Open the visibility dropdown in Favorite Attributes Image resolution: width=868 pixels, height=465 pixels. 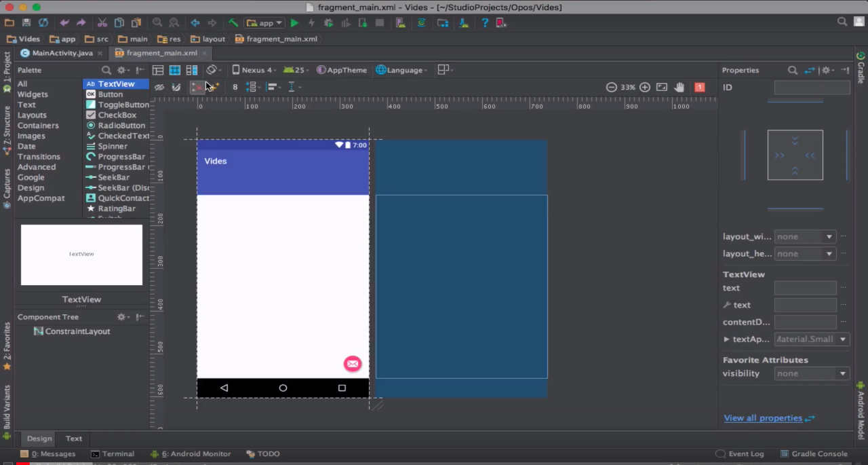812,373
